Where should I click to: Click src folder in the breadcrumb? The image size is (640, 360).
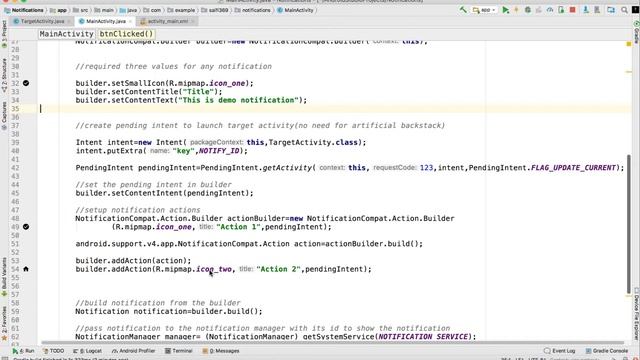point(80,10)
